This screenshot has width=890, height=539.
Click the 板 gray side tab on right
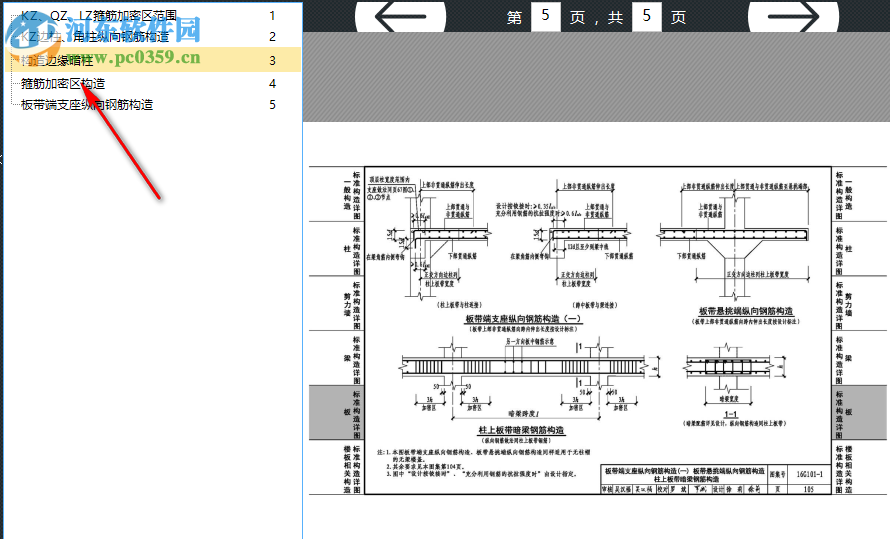click(x=859, y=412)
